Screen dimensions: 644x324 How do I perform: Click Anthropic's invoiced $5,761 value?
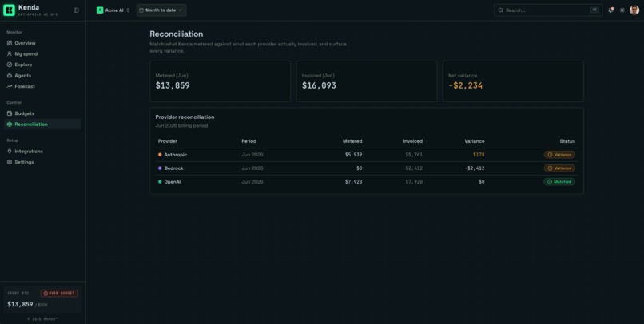[x=414, y=155]
